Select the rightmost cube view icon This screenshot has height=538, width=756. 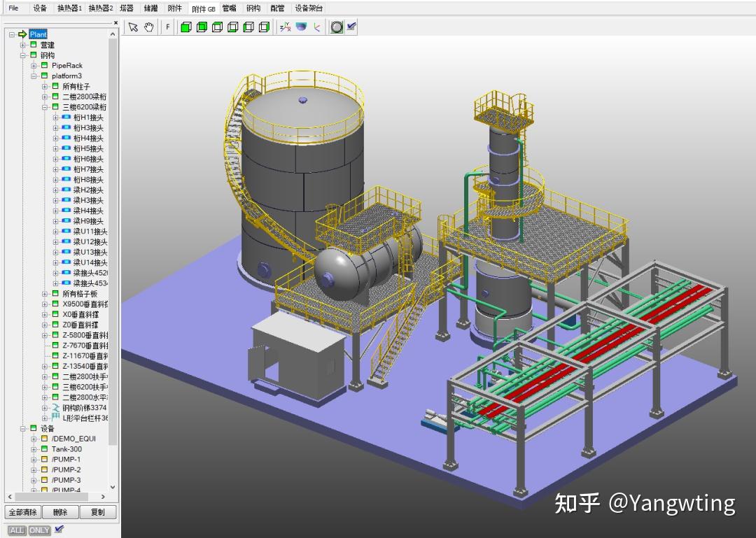click(x=264, y=27)
